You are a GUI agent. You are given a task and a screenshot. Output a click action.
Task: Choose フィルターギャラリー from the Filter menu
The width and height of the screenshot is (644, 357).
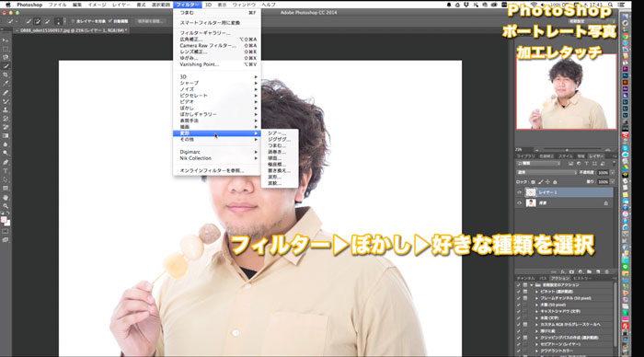[x=217, y=33]
